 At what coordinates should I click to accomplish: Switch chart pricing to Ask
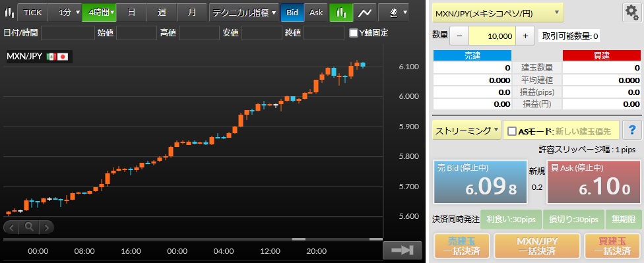316,13
